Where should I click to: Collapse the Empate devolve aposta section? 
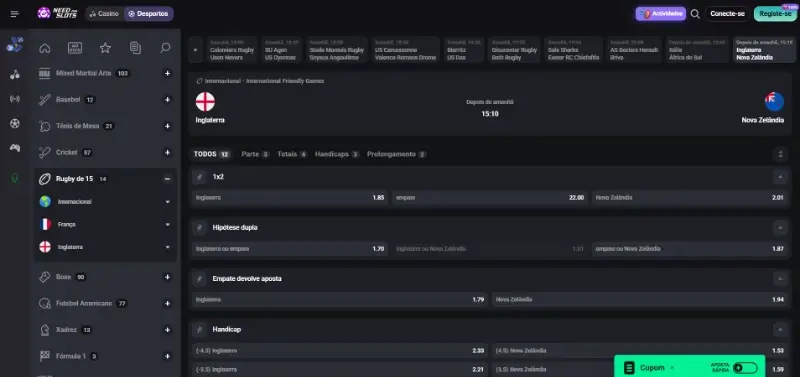pyautogui.click(x=780, y=279)
